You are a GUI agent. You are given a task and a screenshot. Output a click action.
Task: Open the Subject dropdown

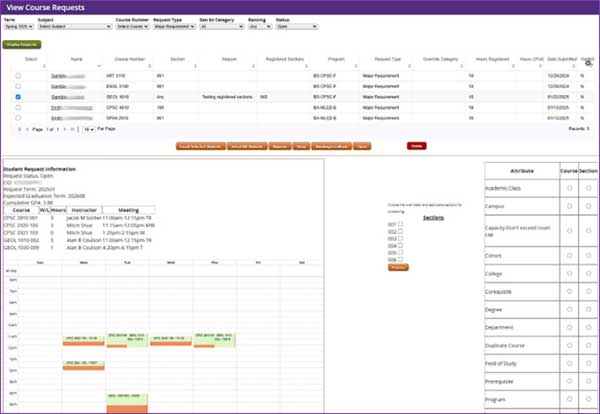(75, 26)
